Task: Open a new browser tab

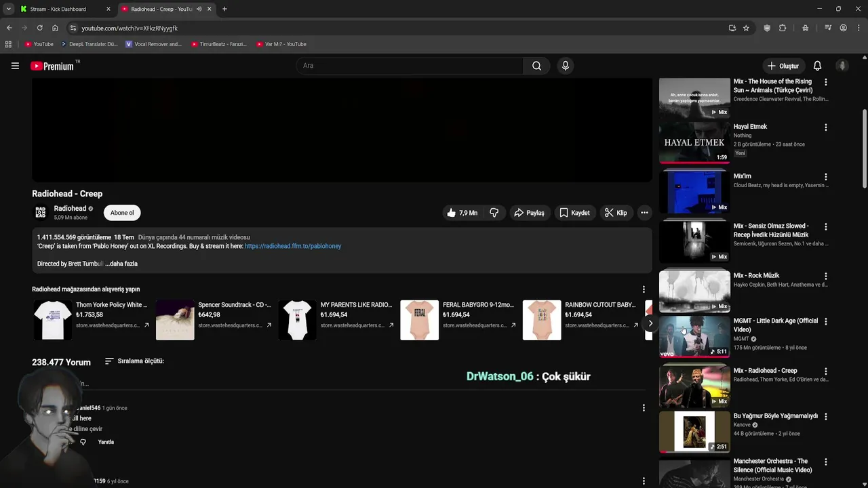Action: pos(224,9)
